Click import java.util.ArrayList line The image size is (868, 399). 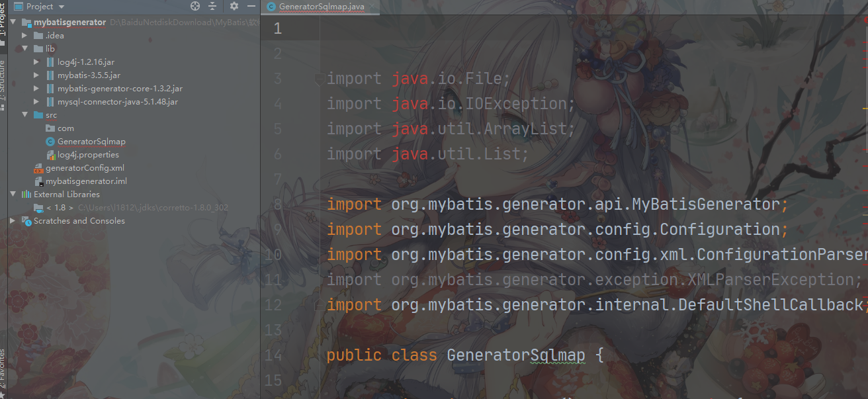click(451, 129)
